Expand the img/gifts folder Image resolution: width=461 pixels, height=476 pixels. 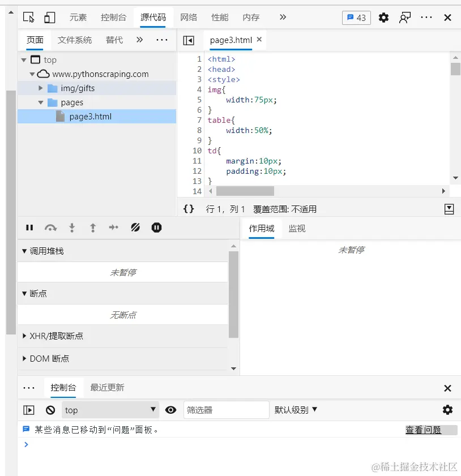(40, 88)
